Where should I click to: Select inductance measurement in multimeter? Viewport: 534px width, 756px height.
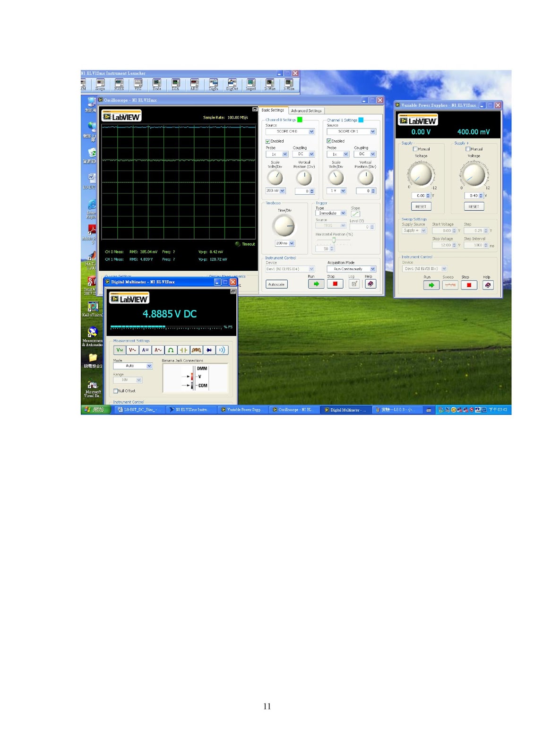[196, 350]
